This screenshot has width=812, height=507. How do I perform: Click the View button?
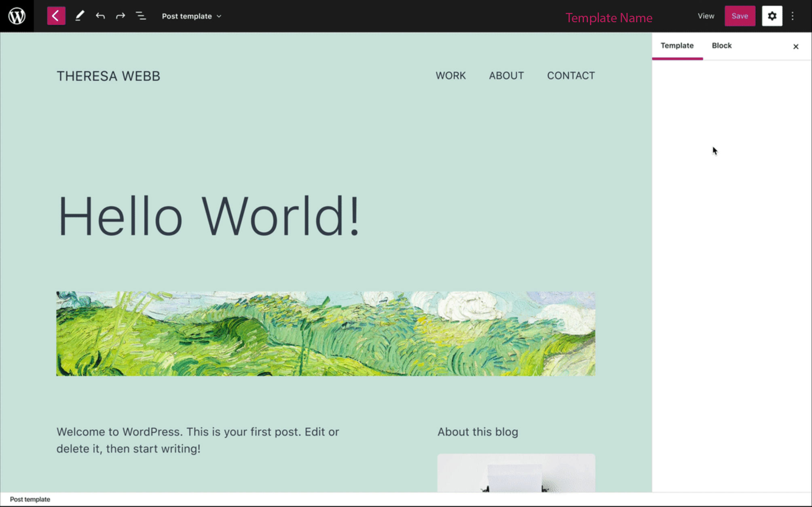[x=706, y=16]
